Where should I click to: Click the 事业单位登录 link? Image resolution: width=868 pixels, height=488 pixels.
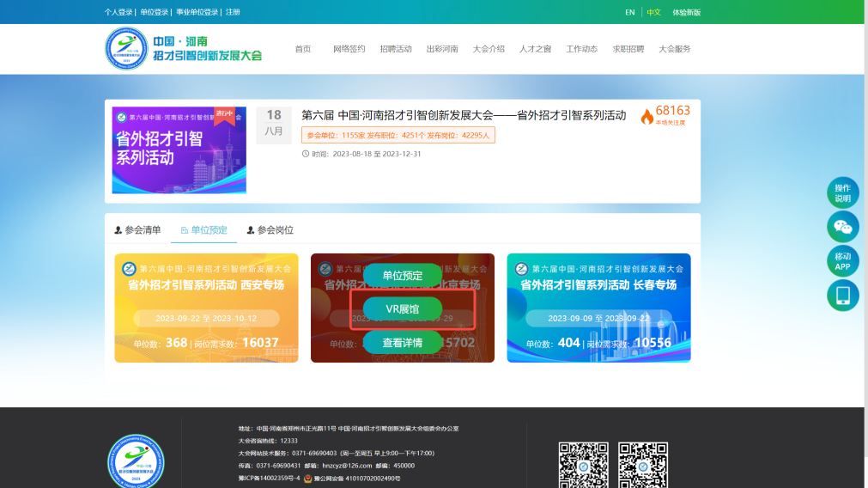(x=197, y=12)
